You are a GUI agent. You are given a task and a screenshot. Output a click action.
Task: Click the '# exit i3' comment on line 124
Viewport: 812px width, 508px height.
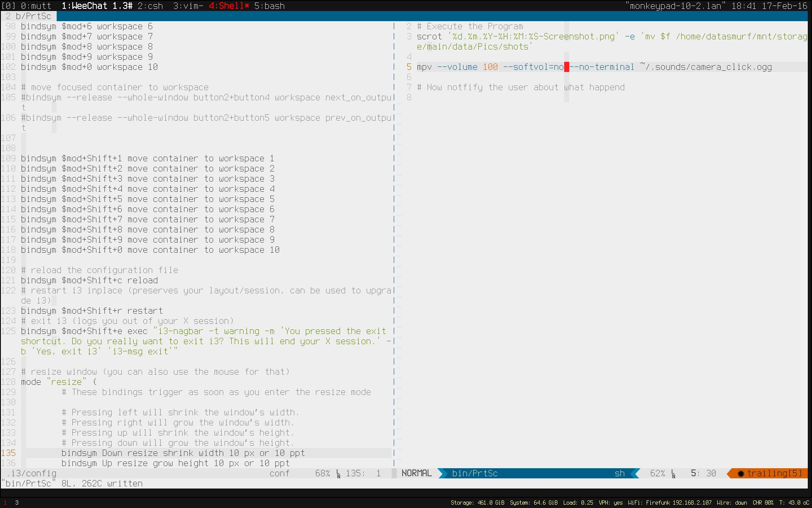tap(127, 321)
